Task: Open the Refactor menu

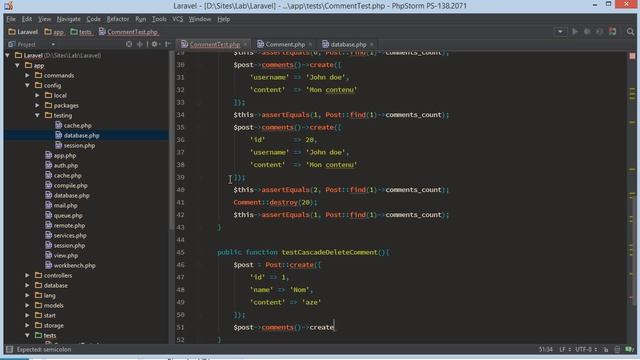Action: click(118, 19)
